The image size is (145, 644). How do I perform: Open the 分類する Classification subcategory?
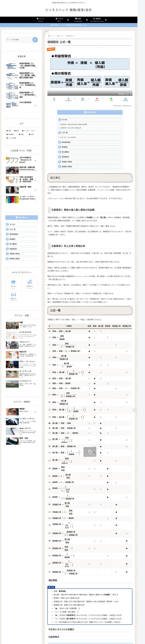point(13,296)
